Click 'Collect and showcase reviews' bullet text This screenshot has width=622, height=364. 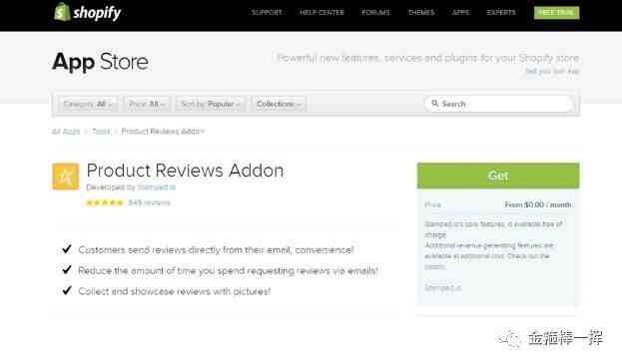(x=174, y=291)
